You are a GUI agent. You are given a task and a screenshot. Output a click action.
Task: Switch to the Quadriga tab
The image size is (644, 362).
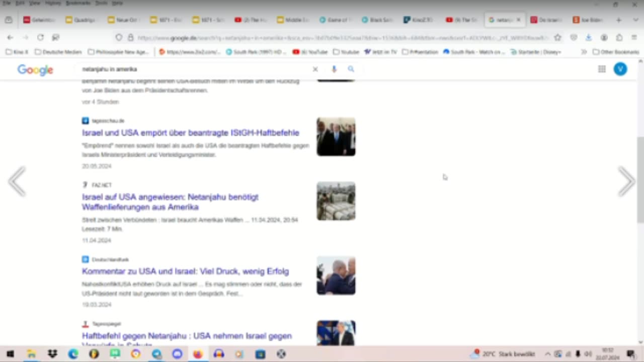(x=82, y=20)
